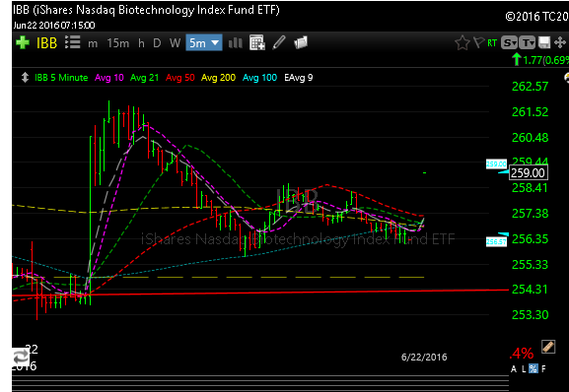Toggle the S button in the top right toolbar
569x392 pixels.
tap(509, 42)
